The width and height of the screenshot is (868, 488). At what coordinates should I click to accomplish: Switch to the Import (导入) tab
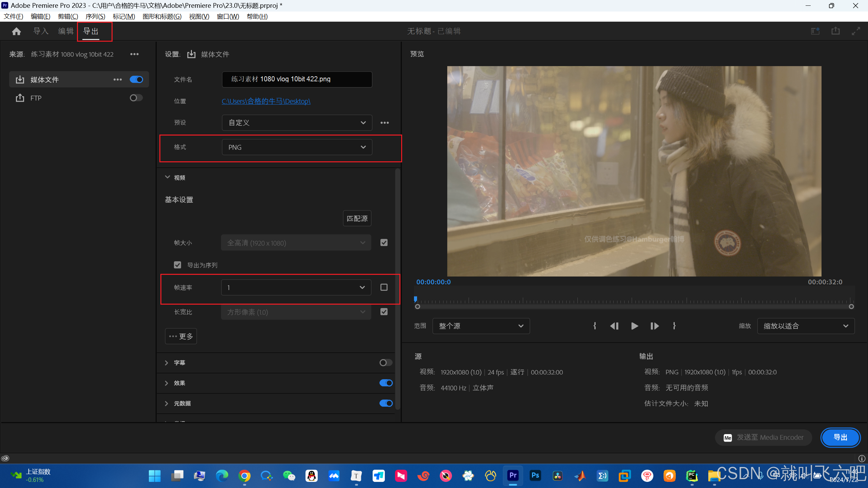point(41,31)
